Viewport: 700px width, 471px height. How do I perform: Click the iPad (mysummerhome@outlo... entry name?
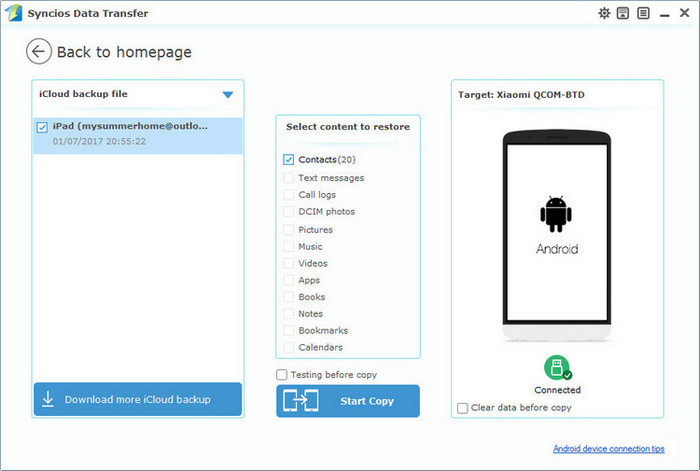pos(130,126)
